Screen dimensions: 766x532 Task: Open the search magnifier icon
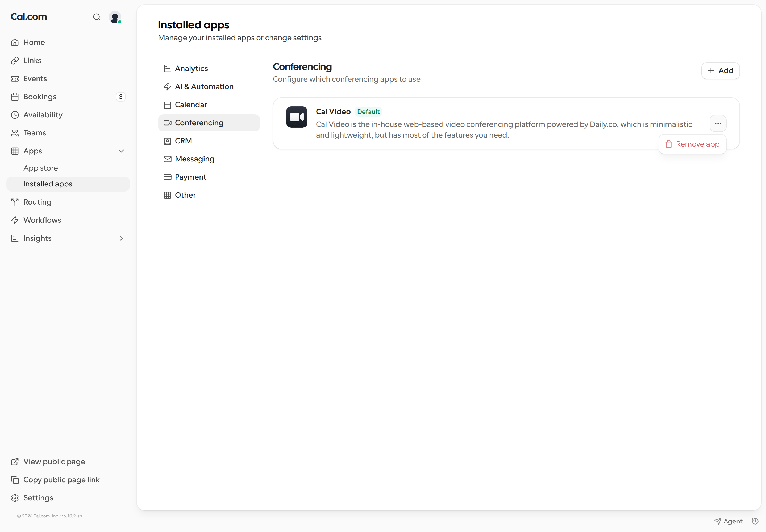click(x=97, y=17)
